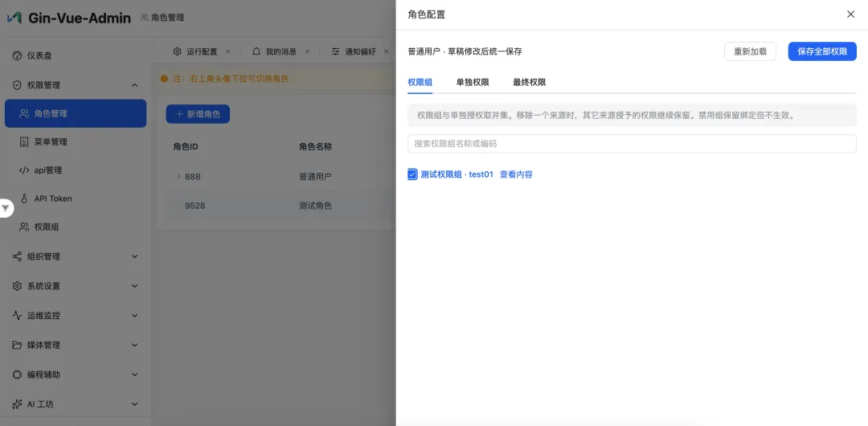The width and height of the screenshot is (868, 426).
Task: Focus the 搜索权限组名称或编码 search field
Action: pos(632,144)
